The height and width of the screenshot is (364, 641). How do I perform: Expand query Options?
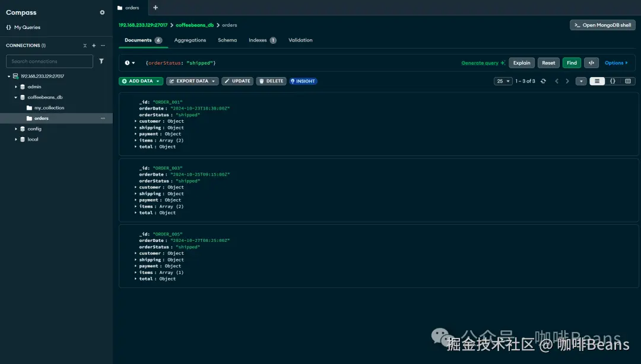coord(616,63)
